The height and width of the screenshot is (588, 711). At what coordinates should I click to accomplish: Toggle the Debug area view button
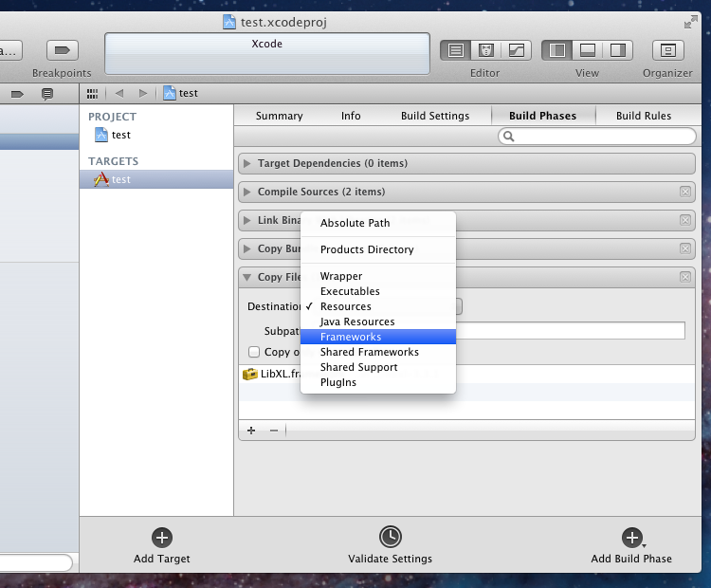(x=587, y=50)
